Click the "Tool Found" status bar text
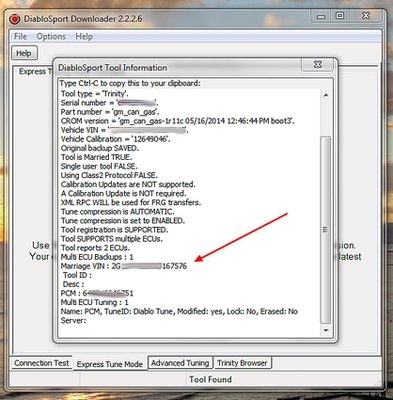This screenshot has width=393, height=400. pos(210,379)
